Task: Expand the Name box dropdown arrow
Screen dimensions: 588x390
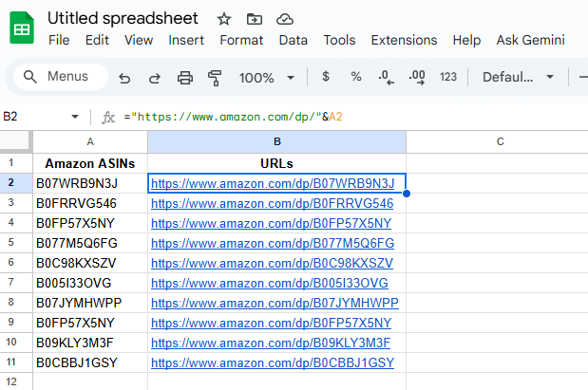Action: tap(76, 117)
